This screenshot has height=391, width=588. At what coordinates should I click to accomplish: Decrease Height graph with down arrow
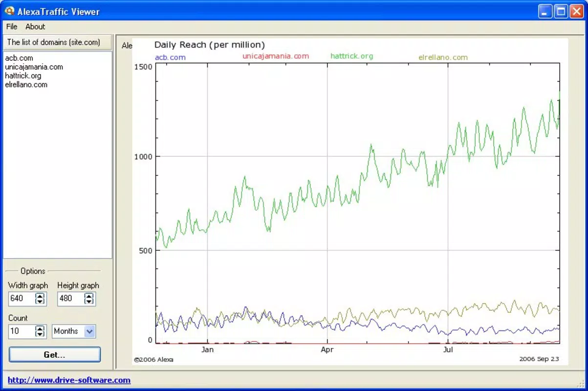(x=89, y=302)
